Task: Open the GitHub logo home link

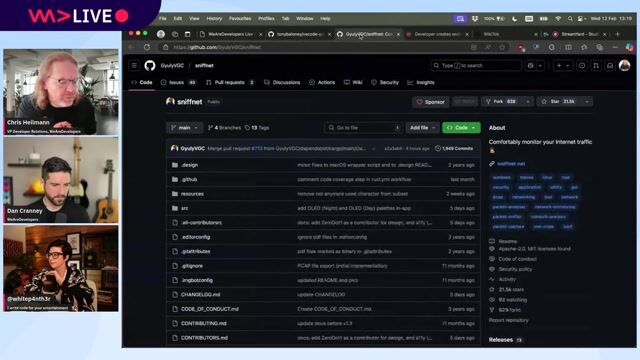Action: pyautogui.click(x=150, y=66)
